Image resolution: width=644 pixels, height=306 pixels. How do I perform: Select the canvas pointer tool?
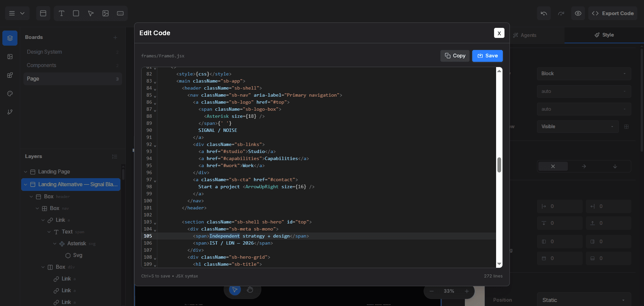click(x=235, y=290)
